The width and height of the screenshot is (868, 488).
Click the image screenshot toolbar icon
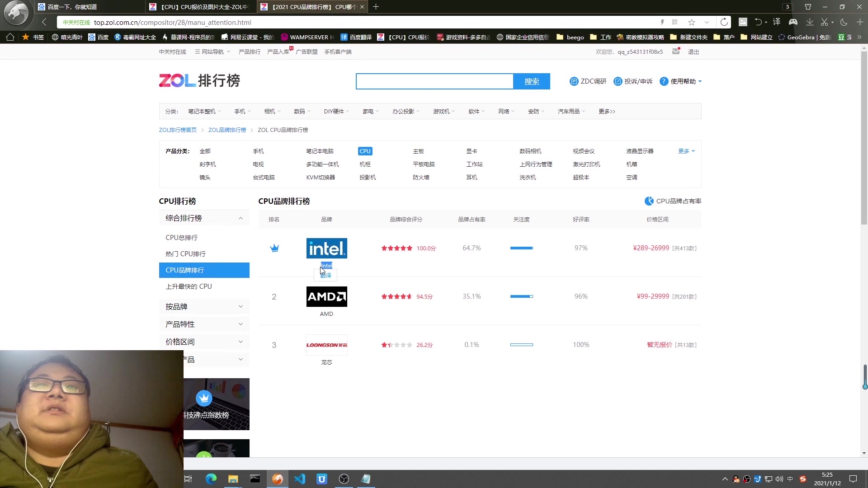pos(743,22)
